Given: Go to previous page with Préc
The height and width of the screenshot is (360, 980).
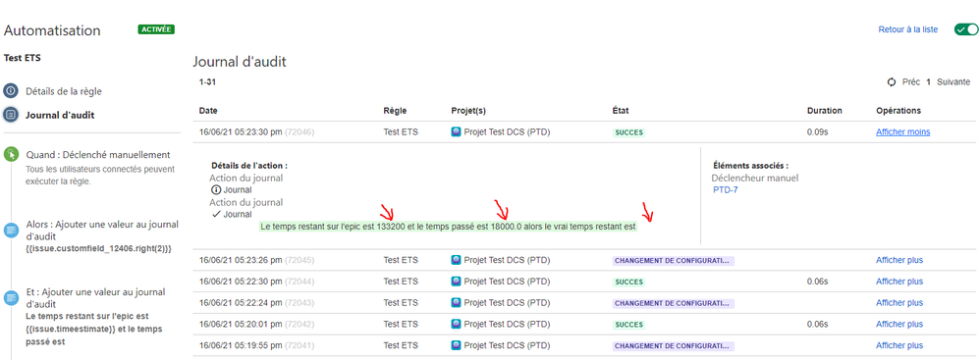Looking at the screenshot, I should (911, 81).
